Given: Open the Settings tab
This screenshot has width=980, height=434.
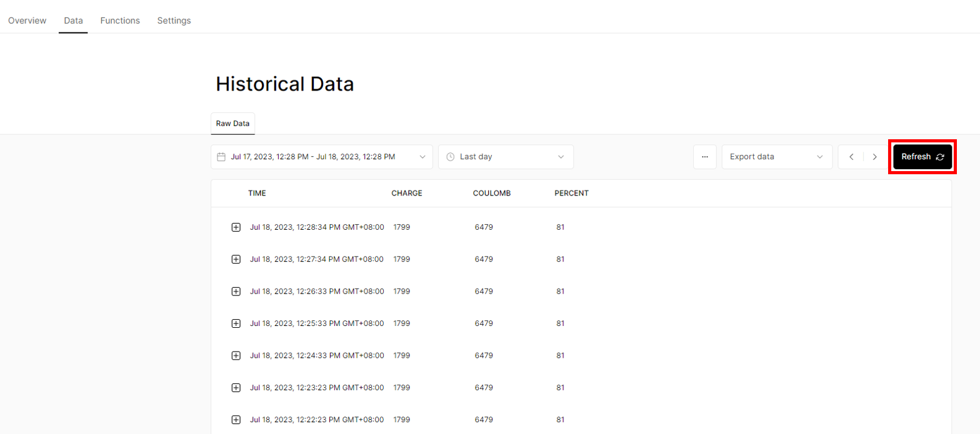Looking at the screenshot, I should pos(174,21).
